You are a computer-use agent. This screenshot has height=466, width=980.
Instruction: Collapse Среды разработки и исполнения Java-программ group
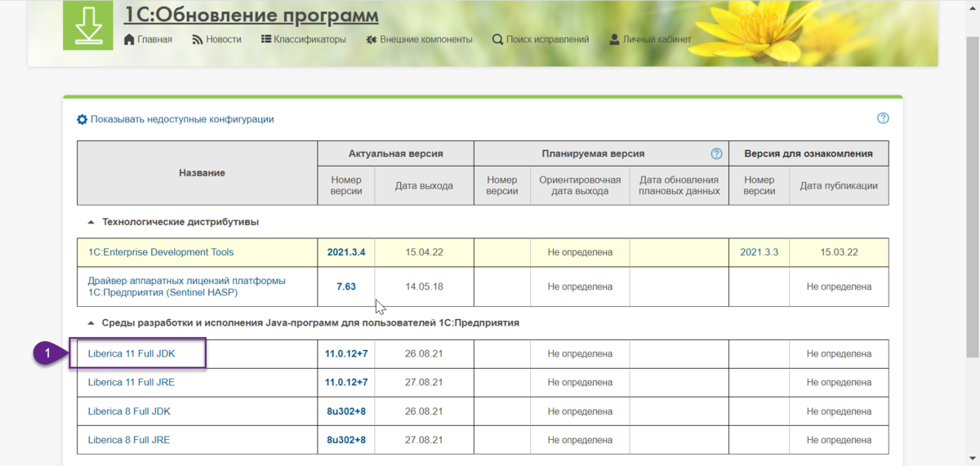[91, 323]
